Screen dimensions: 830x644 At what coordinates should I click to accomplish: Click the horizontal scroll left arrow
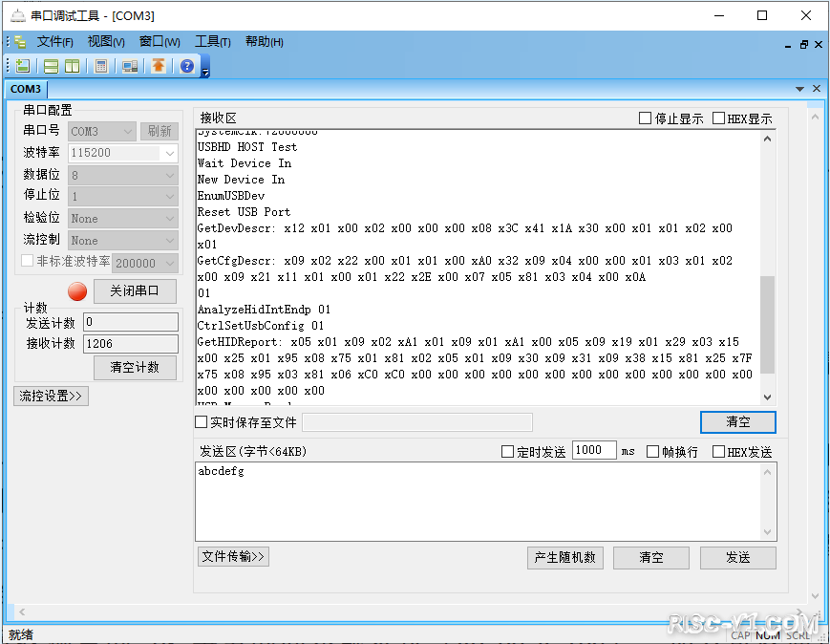22,612
